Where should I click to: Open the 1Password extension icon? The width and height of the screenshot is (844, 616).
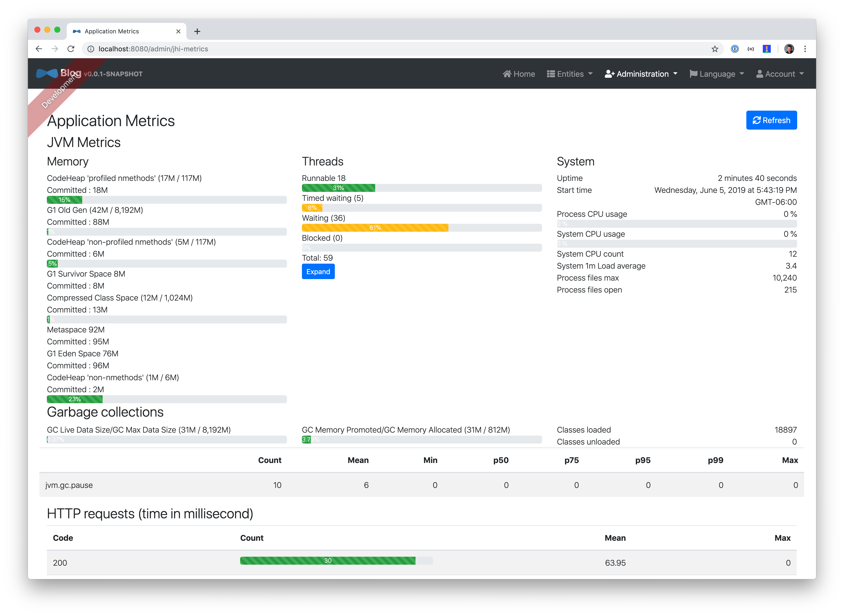click(x=735, y=49)
